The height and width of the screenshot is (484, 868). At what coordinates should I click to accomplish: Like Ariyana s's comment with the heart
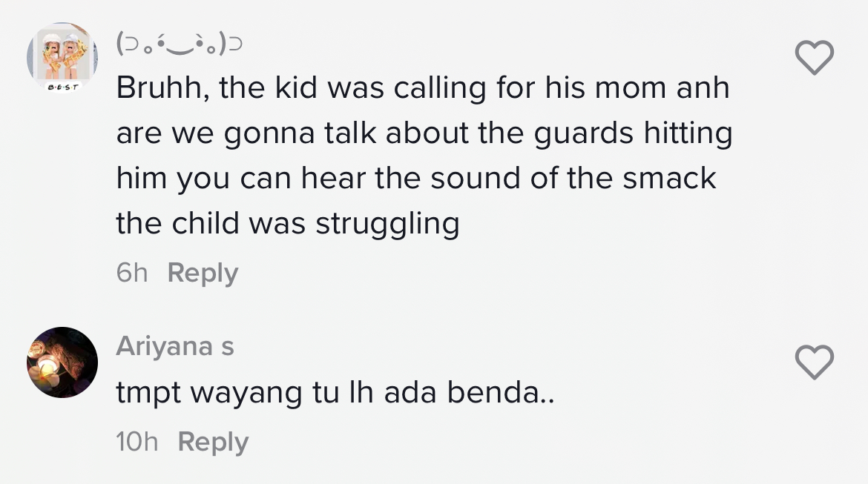point(814,362)
